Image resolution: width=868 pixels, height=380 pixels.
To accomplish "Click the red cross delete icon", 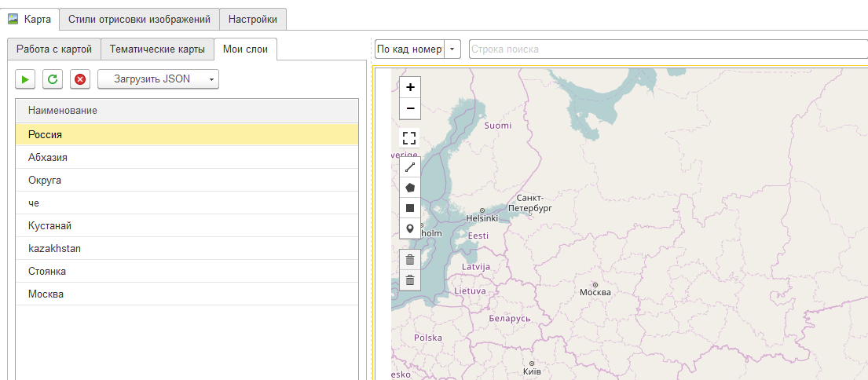I will (79, 79).
